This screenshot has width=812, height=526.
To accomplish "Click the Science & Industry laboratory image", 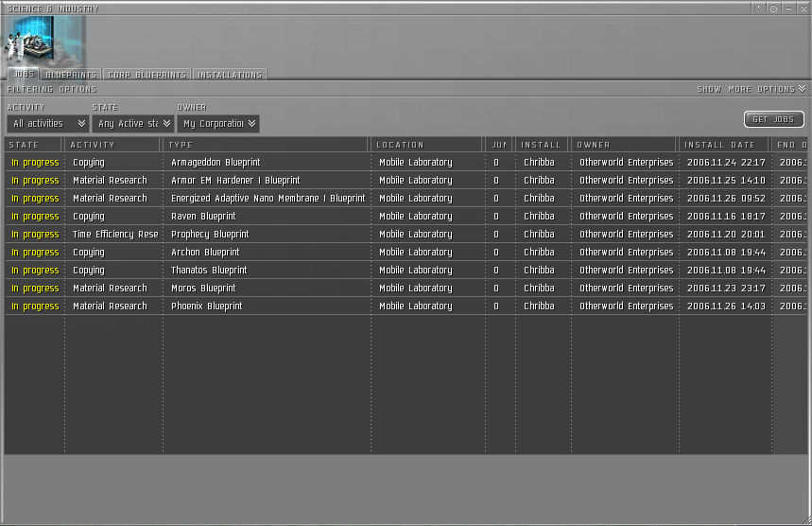I will point(44,41).
